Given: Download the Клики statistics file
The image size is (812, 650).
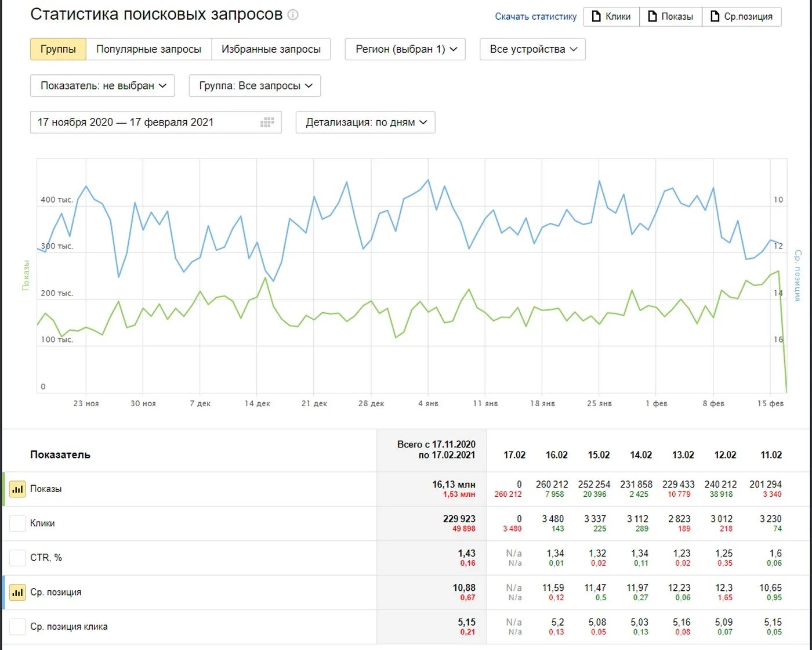Looking at the screenshot, I should 611,17.
